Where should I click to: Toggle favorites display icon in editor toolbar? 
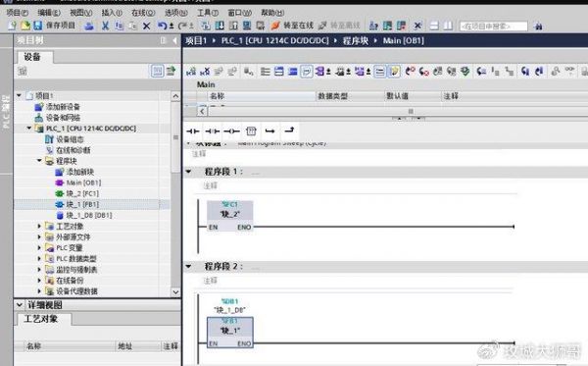(394, 72)
